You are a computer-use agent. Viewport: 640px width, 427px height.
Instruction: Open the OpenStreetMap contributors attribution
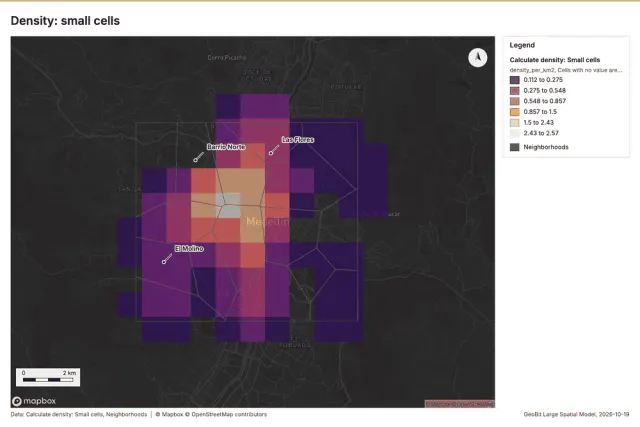coord(226,414)
